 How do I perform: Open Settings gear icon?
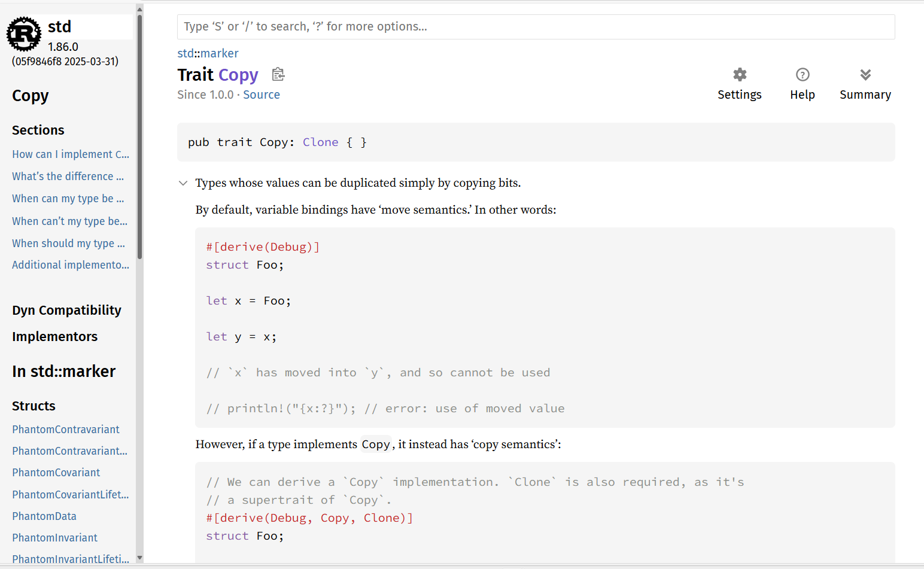740,75
